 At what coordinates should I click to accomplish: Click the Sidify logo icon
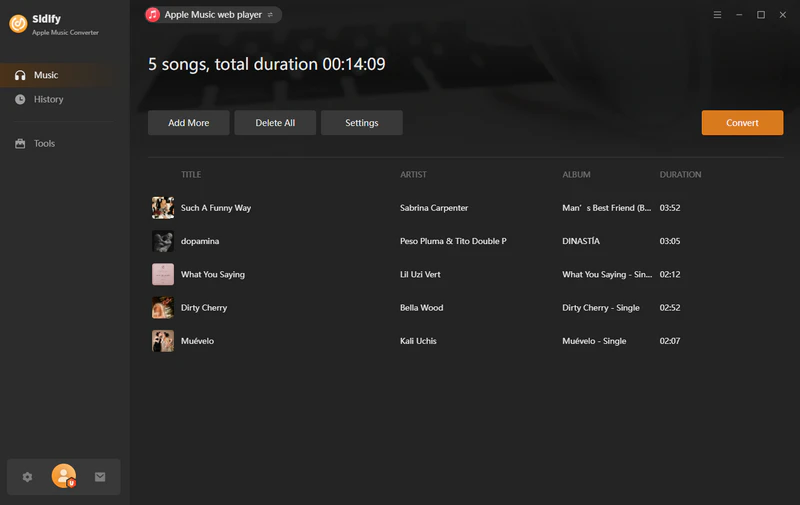(18, 23)
